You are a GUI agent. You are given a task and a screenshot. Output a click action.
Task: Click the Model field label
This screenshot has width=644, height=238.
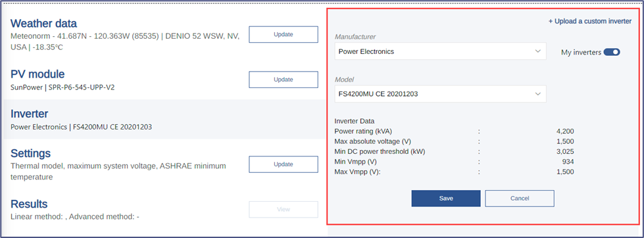pos(344,80)
